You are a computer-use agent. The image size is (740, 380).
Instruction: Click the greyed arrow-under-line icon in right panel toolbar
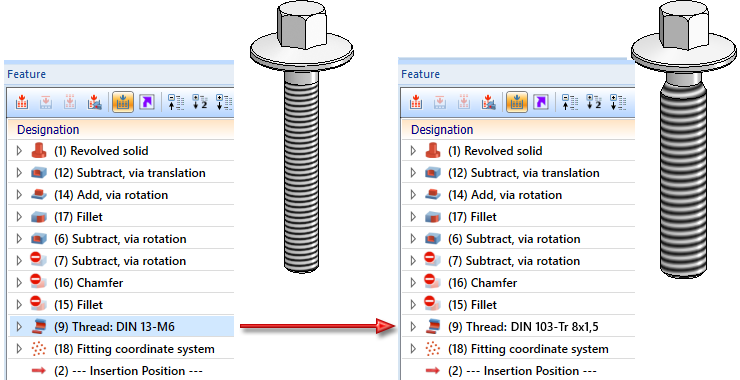[x=440, y=102]
